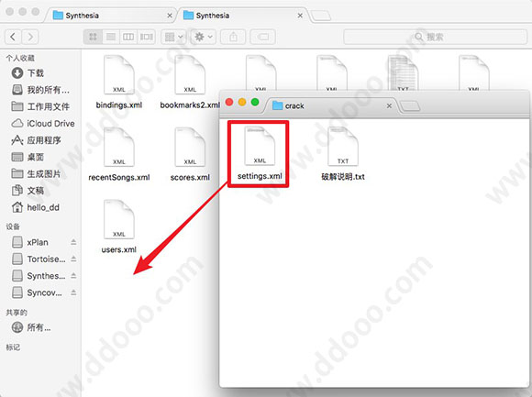Click the Edit Tags toolbar button
532x397 pixels.
262,37
